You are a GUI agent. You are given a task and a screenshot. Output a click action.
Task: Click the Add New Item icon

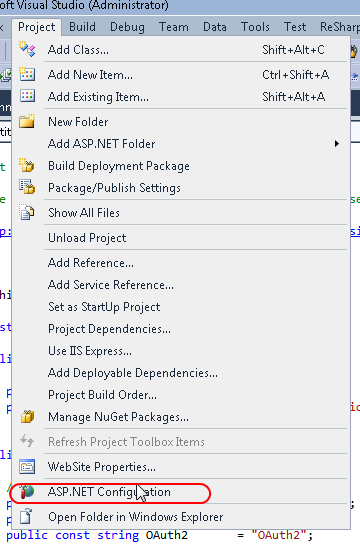pyautogui.click(x=27, y=75)
